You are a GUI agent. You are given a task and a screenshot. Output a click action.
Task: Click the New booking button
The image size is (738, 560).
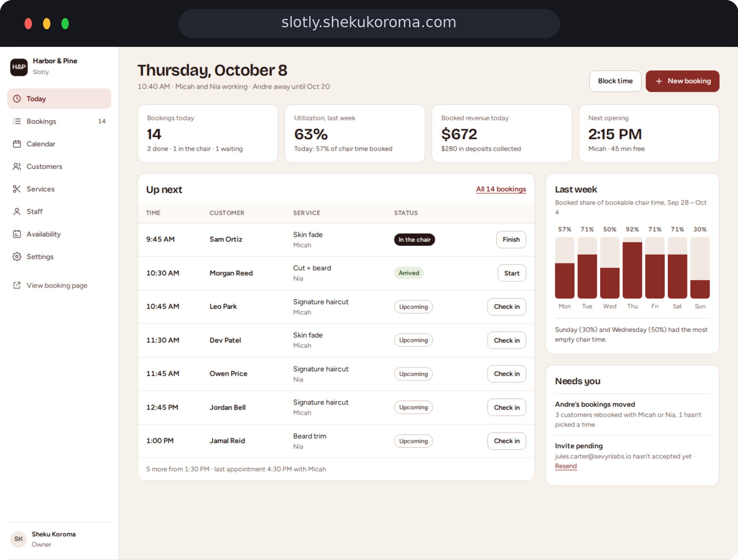click(x=682, y=81)
